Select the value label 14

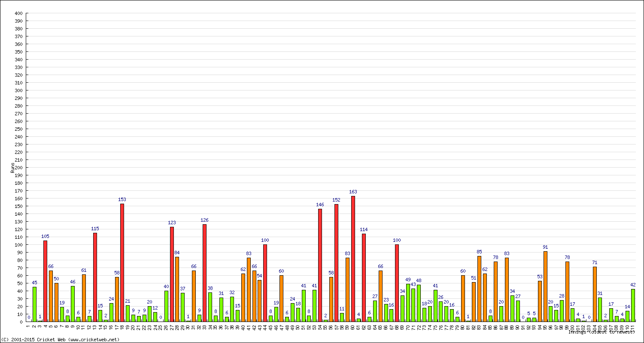pyautogui.click(x=627, y=307)
